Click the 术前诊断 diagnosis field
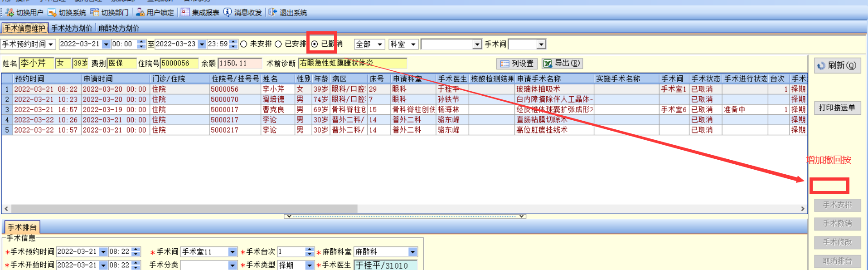 tap(353, 63)
